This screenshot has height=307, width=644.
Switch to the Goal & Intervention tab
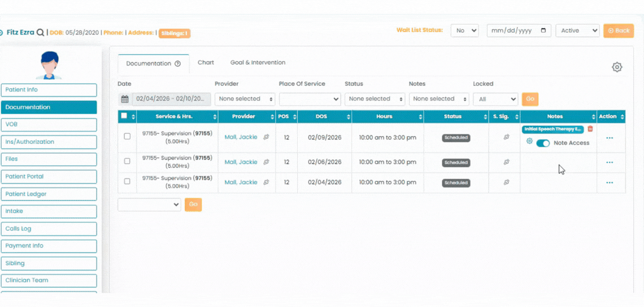(258, 63)
